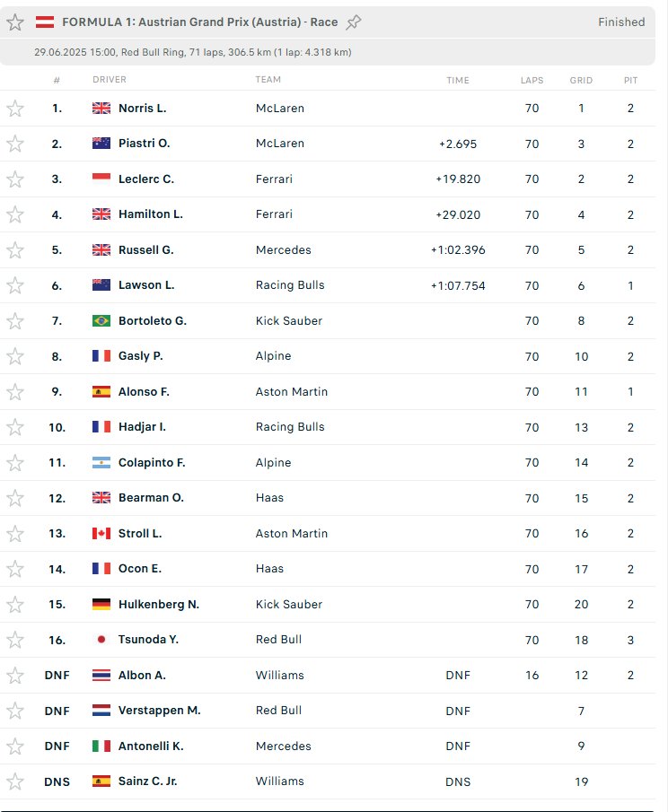
Task: Toggle favorite star for Austrian Grand Prix header
Action: pyautogui.click(x=15, y=22)
